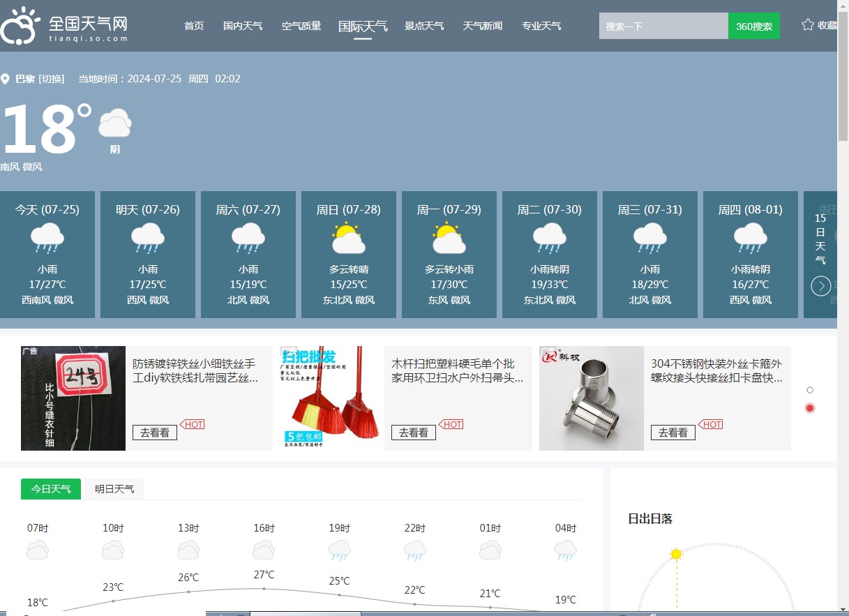Click the sun icon on sunrise chart
This screenshot has height=616, width=849.
click(x=675, y=554)
